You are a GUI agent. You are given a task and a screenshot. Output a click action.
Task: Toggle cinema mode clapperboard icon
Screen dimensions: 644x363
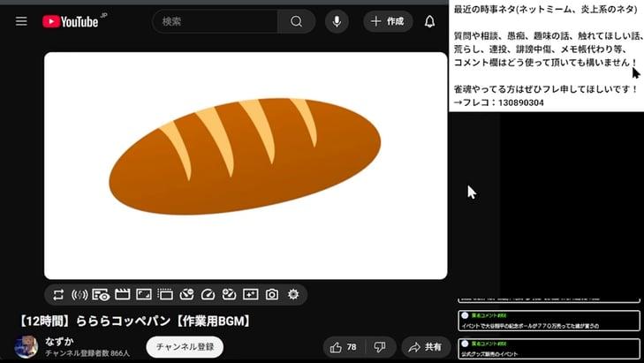123,294
